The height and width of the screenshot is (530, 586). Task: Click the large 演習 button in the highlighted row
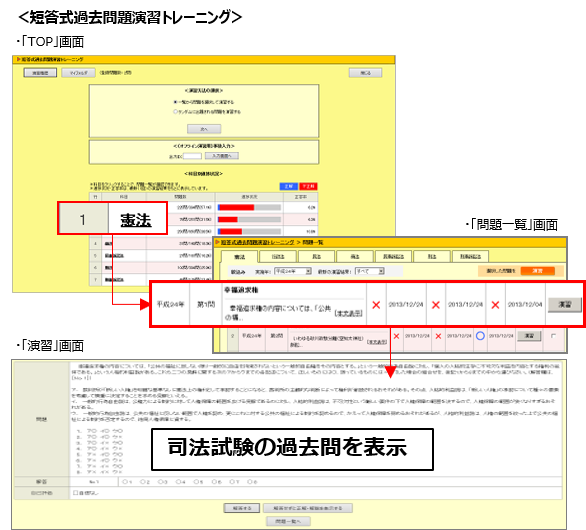point(565,305)
